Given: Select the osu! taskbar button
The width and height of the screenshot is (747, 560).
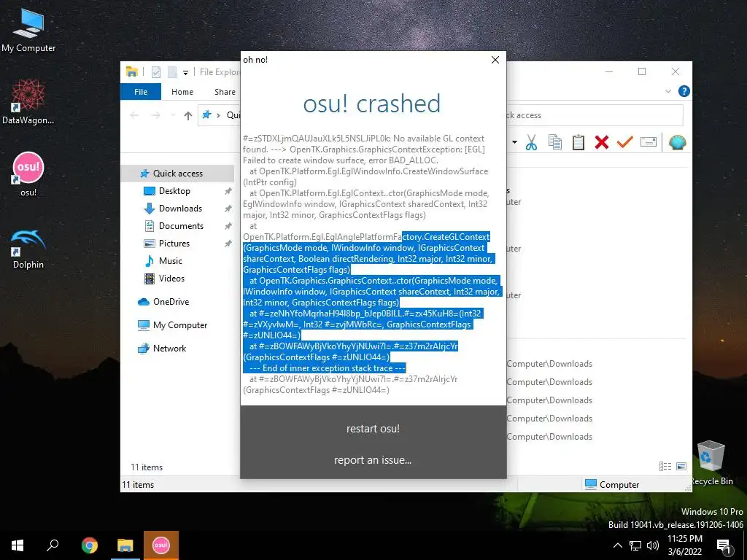Looking at the screenshot, I should (x=161, y=545).
